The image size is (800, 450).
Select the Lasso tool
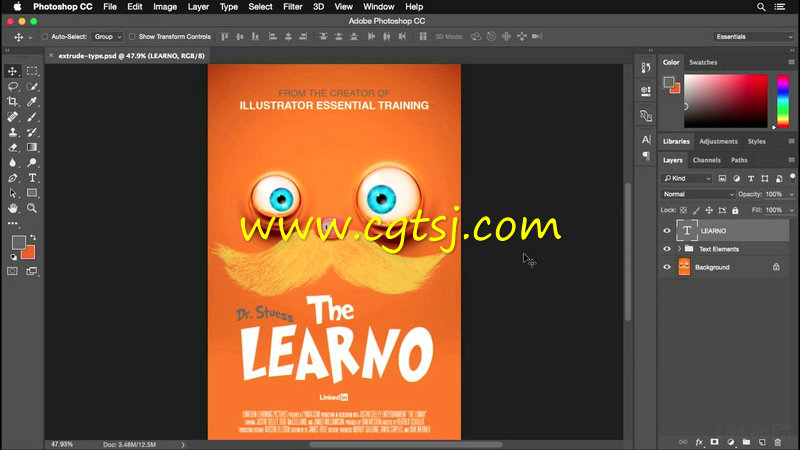tap(13, 87)
